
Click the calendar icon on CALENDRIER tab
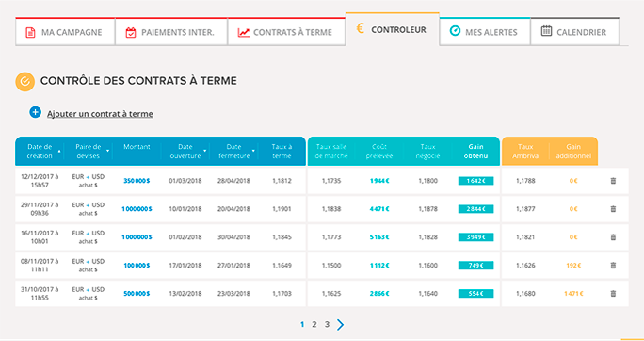pyautogui.click(x=546, y=31)
